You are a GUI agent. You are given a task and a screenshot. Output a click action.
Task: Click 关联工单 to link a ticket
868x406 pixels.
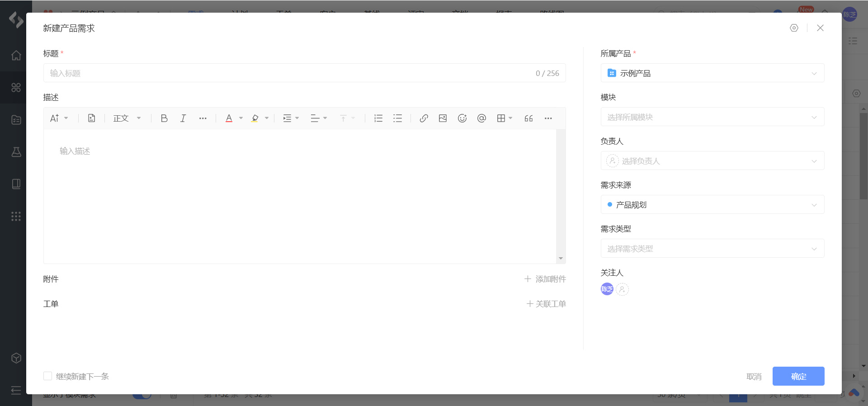coord(546,304)
